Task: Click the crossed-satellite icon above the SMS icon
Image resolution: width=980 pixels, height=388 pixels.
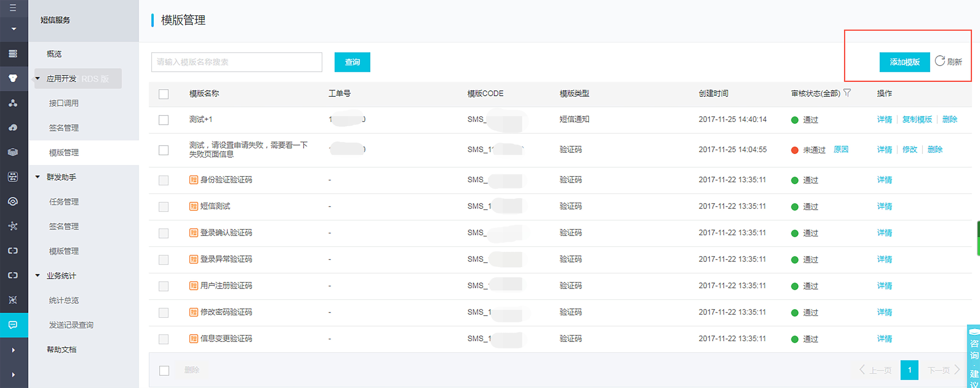Action: (x=13, y=300)
